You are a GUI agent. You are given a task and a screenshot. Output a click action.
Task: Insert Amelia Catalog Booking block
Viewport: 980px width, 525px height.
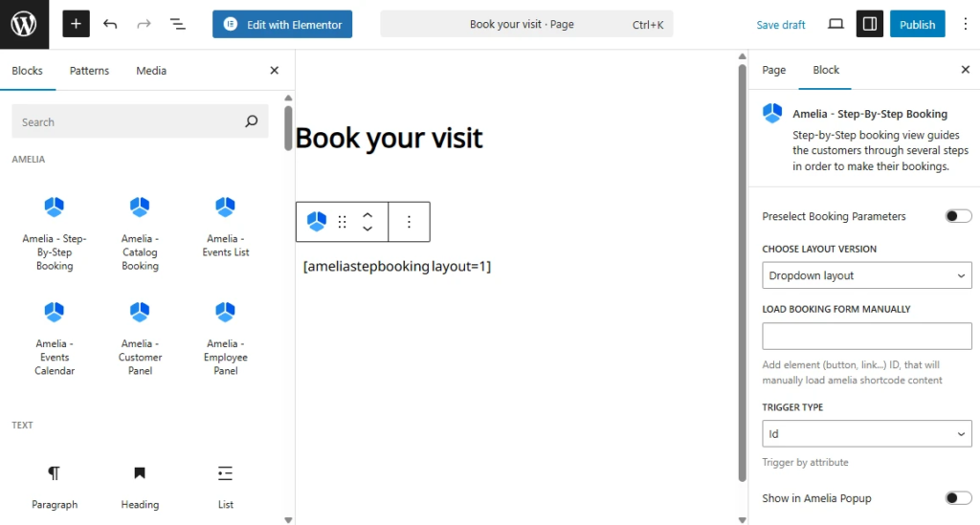click(140, 231)
